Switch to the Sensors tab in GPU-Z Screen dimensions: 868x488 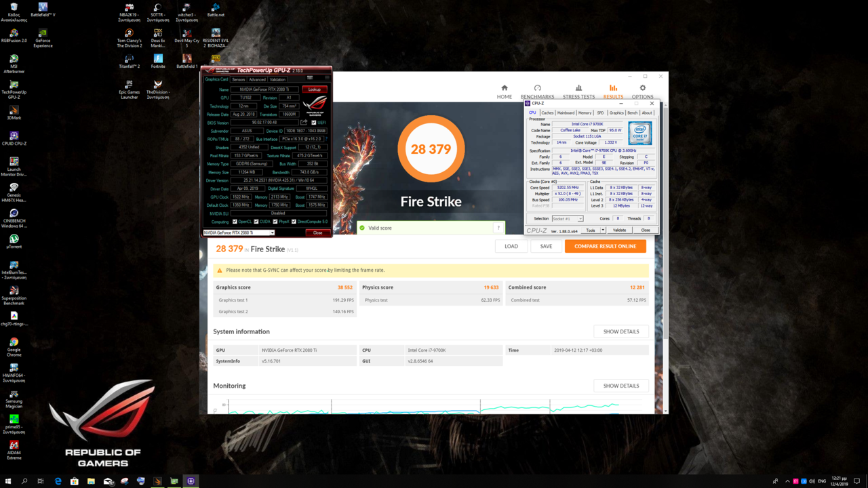pyautogui.click(x=239, y=79)
